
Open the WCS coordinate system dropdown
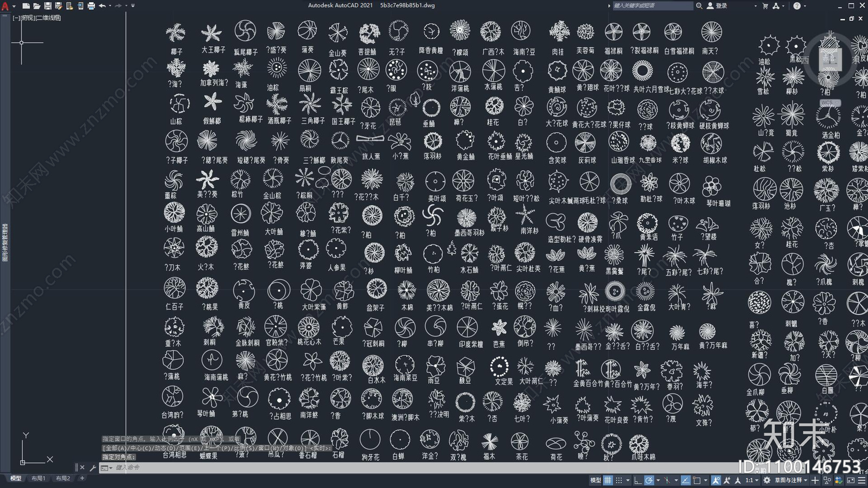pyautogui.click(x=829, y=102)
